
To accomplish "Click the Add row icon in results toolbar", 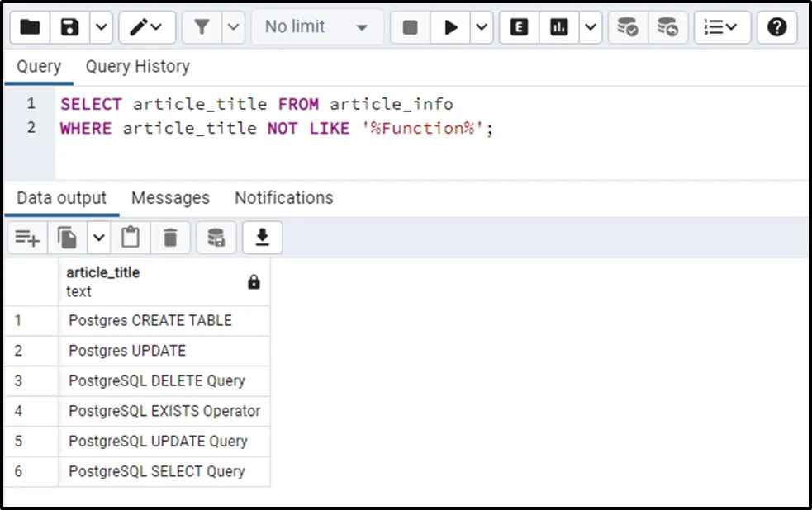I will click(x=27, y=238).
